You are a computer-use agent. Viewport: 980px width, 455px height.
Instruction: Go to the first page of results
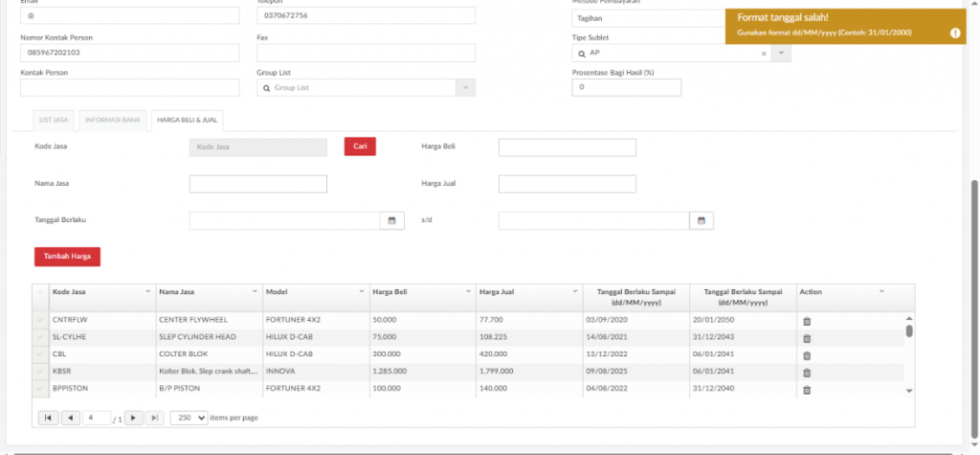click(48, 418)
